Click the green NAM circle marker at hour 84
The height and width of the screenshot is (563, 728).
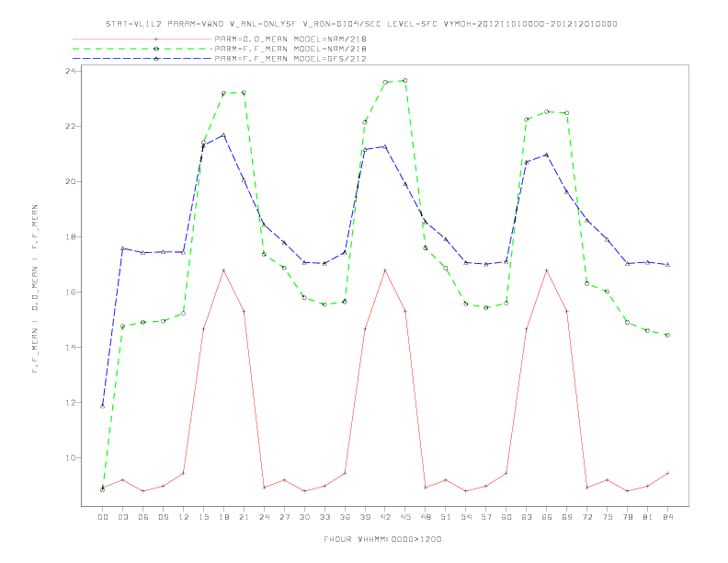tap(667, 335)
